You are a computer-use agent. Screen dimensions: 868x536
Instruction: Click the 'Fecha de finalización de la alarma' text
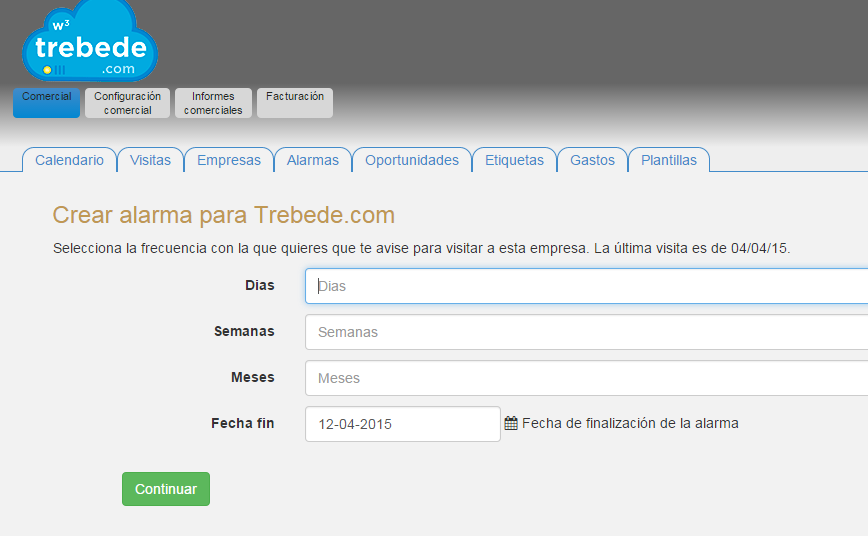coord(630,424)
